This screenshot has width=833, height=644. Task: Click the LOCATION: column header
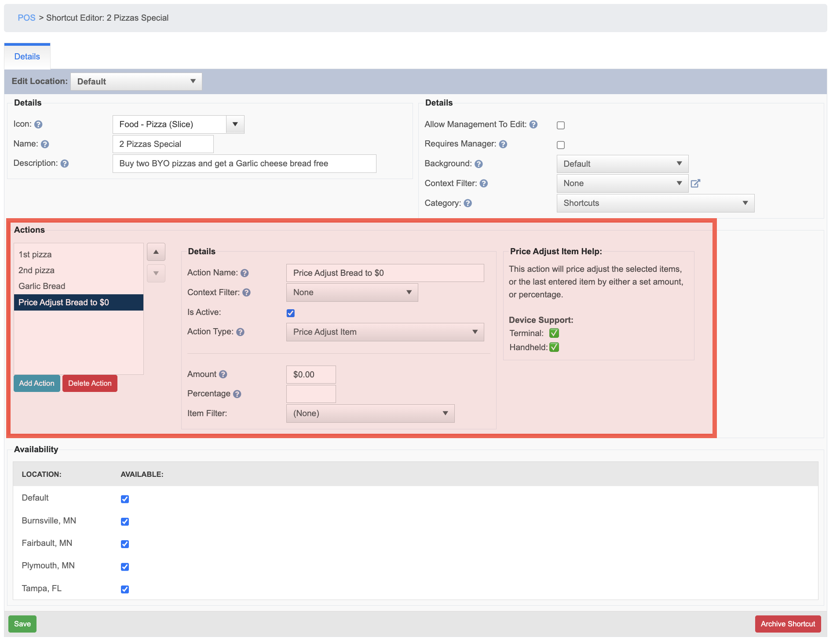tap(42, 475)
